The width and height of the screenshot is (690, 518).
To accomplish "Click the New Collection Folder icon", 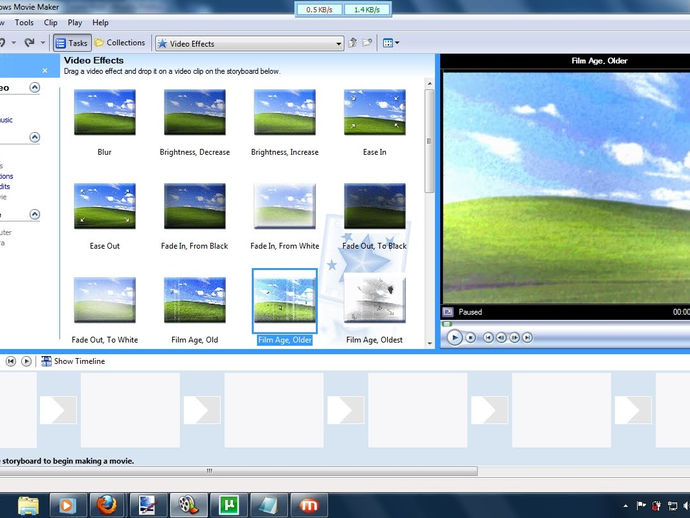I will (x=367, y=43).
